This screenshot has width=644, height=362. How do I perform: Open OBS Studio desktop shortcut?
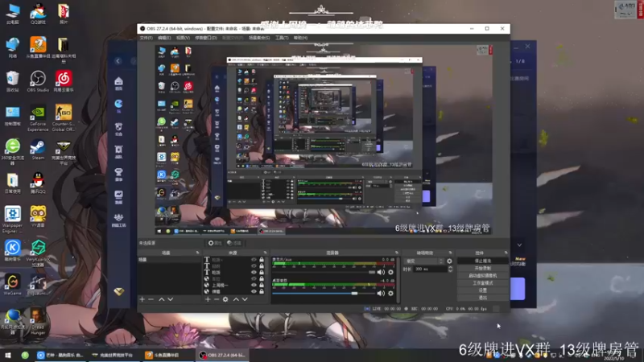[38, 81]
